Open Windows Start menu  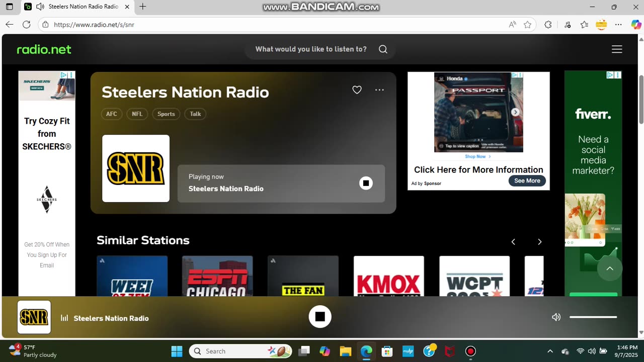point(177,351)
